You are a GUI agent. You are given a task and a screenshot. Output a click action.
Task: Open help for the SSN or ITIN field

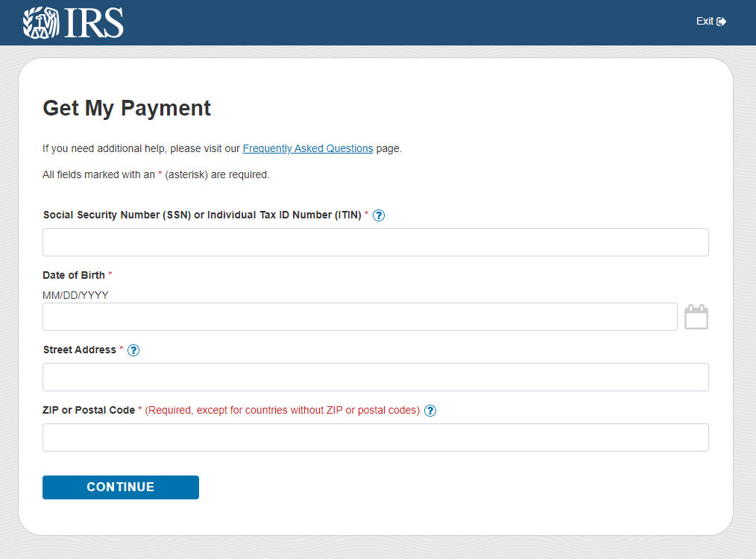pyautogui.click(x=379, y=215)
